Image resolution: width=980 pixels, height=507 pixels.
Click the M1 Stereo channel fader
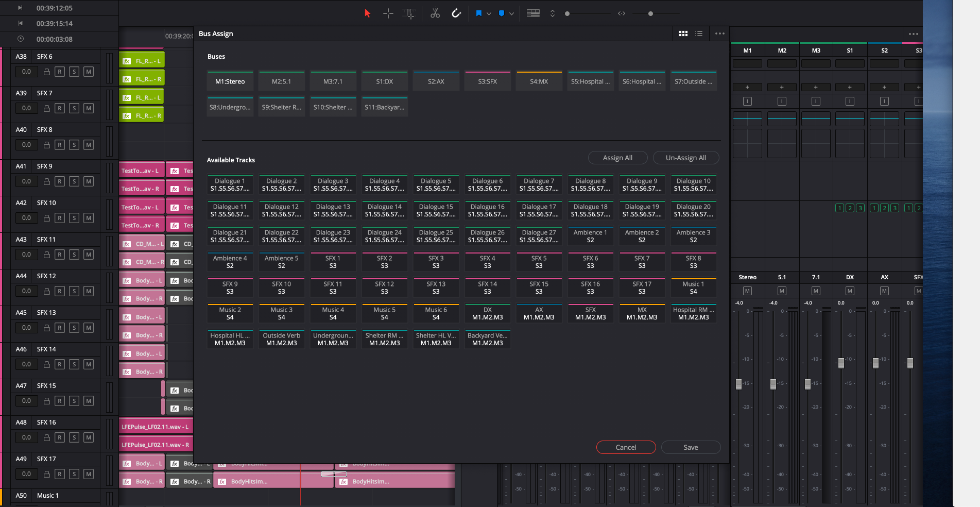coord(738,384)
